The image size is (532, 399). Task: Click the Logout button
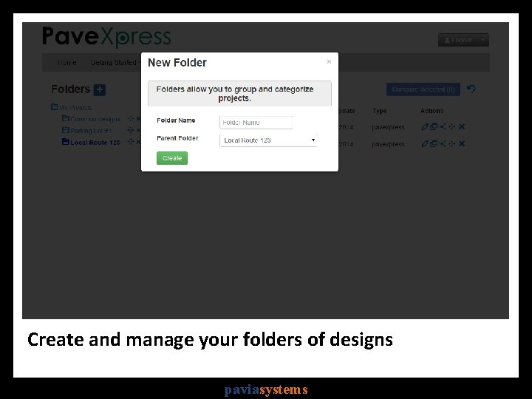click(x=458, y=40)
